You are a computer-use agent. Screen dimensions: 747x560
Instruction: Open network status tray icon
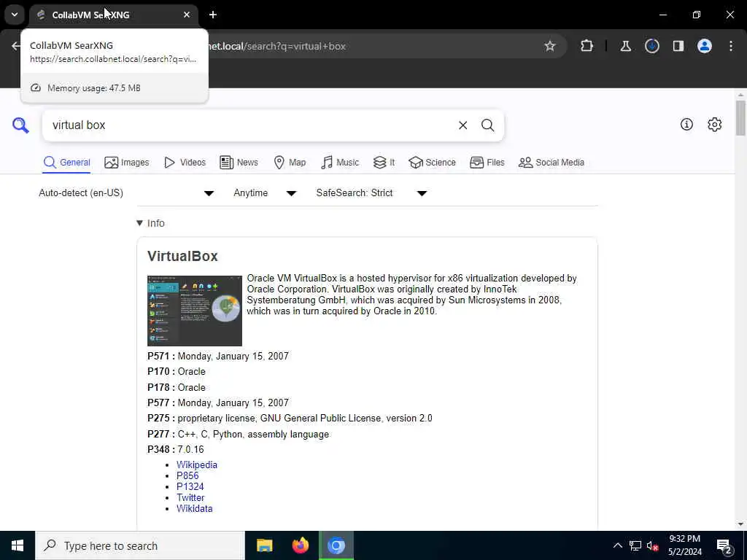635,545
